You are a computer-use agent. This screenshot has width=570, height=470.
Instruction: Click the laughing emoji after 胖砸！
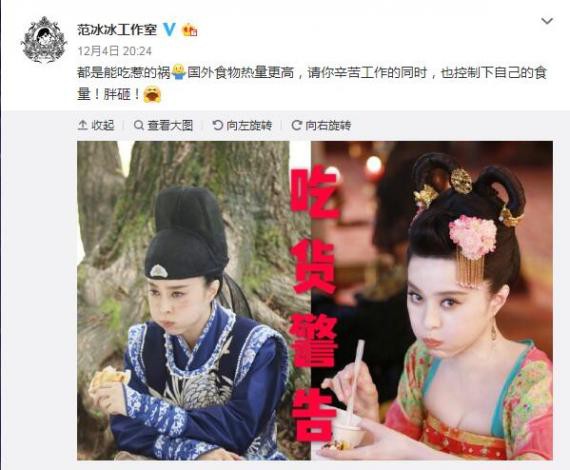(x=152, y=95)
